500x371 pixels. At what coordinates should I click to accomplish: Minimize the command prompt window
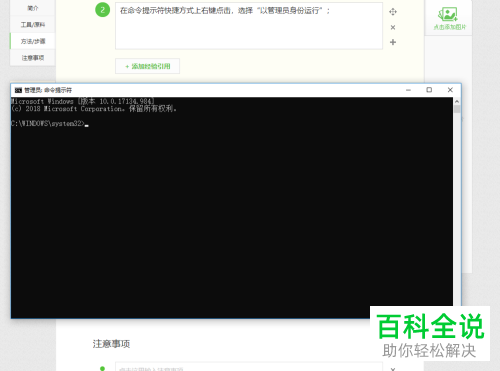(x=408, y=90)
